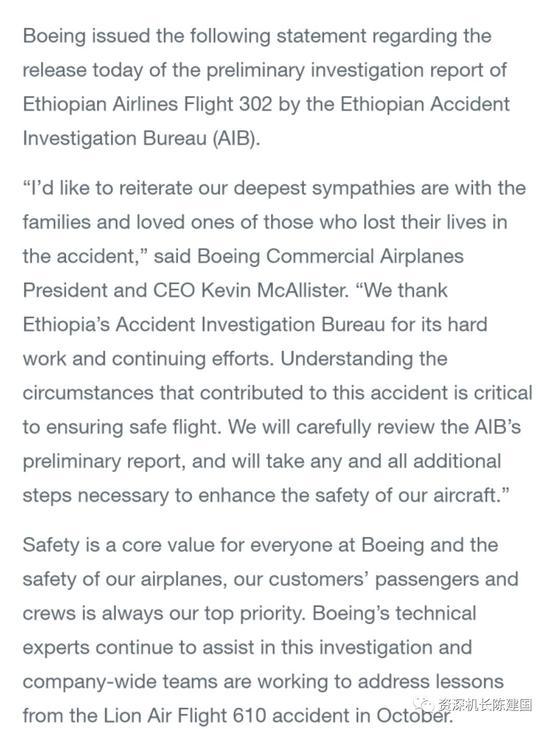This screenshot has width=550, height=729.
Task: Click the phrase "Boeing Commercial Airplanes"
Action: pos(331,256)
